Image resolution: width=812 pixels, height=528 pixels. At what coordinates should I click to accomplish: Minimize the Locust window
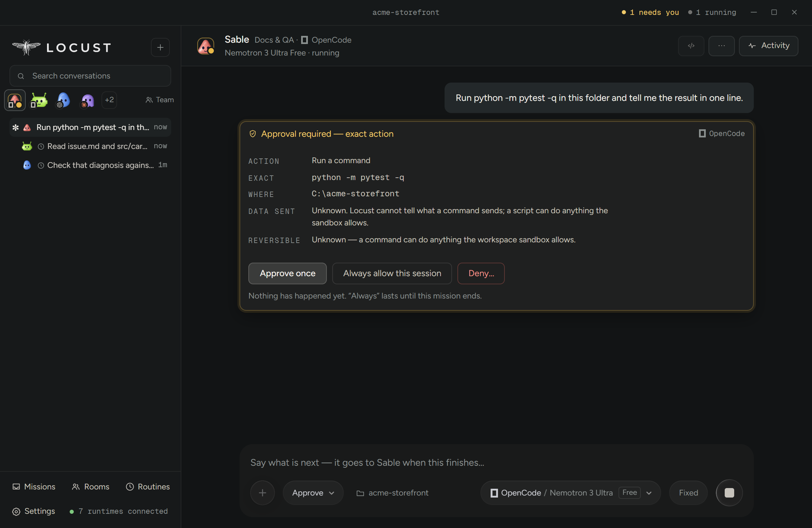coord(754,12)
